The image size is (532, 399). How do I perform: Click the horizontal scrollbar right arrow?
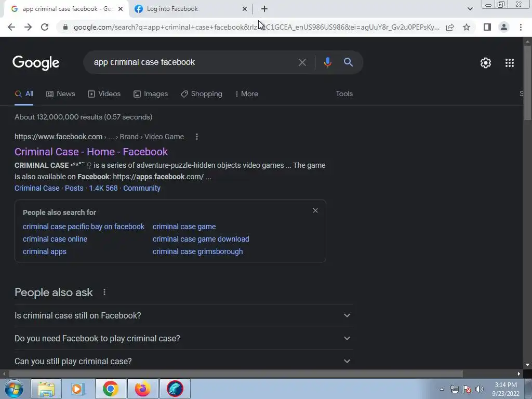tap(519, 374)
